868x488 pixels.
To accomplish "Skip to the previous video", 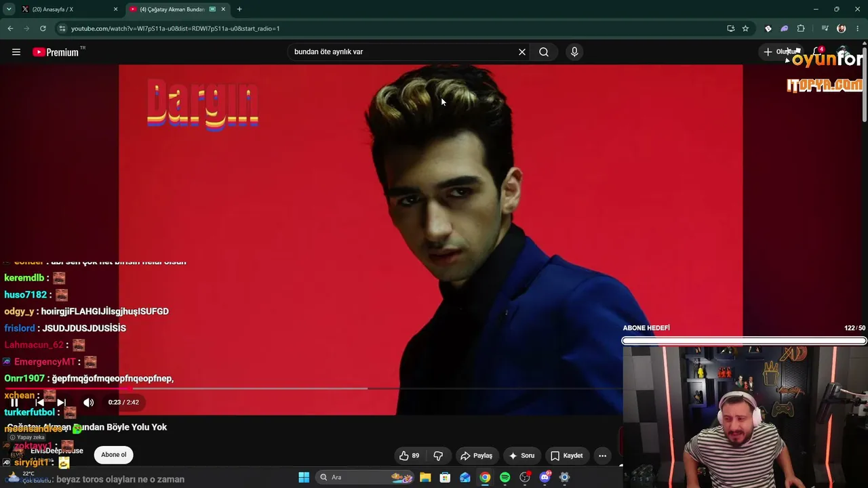I will (x=39, y=403).
